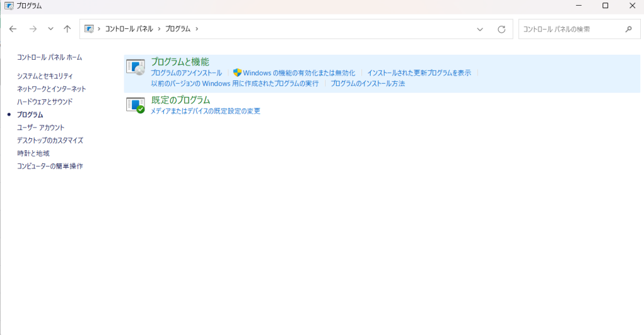Open ネットワークとインターネット in sidebar
Screen dimensions: 644x335
pos(52,89)
